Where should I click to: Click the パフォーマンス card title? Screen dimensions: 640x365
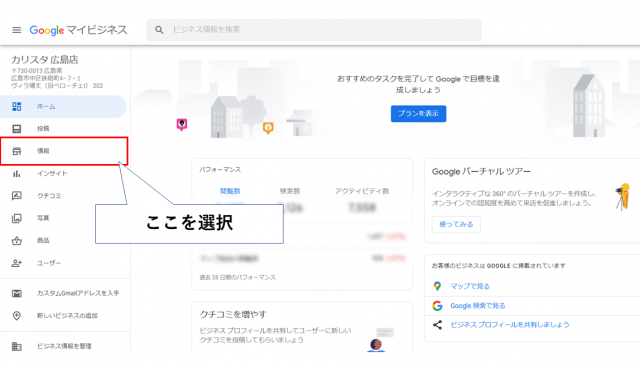pyautogui.click(x=220, y=169)
